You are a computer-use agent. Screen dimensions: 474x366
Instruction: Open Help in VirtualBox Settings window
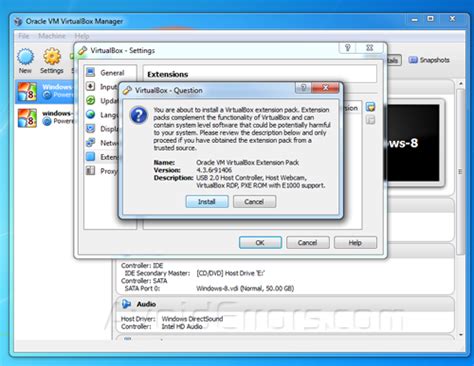pos(355,243)
